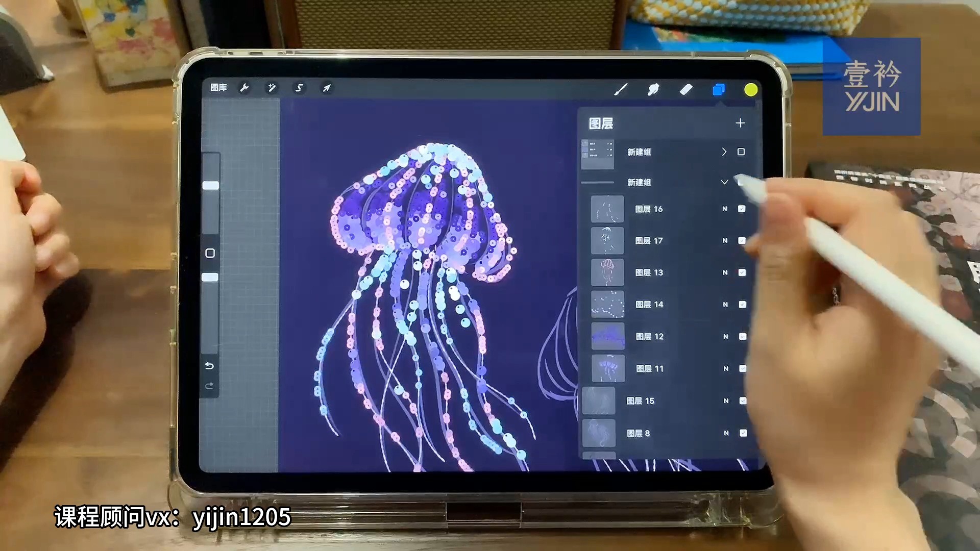Select the Adjustments magic wand icon
The image size is (980, 551).
(x=271, y=88)
